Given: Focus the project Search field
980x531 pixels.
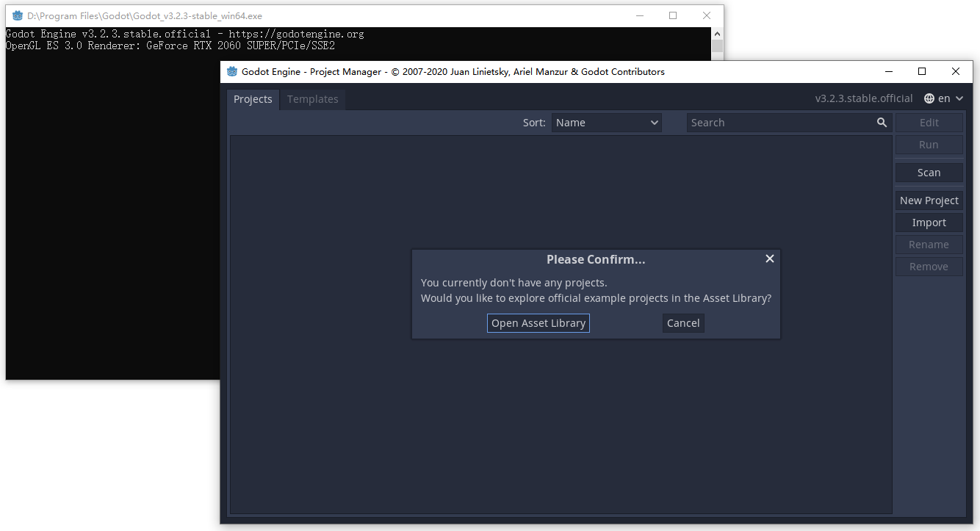Looking at the screenshot, I should [x=789, y=123].
